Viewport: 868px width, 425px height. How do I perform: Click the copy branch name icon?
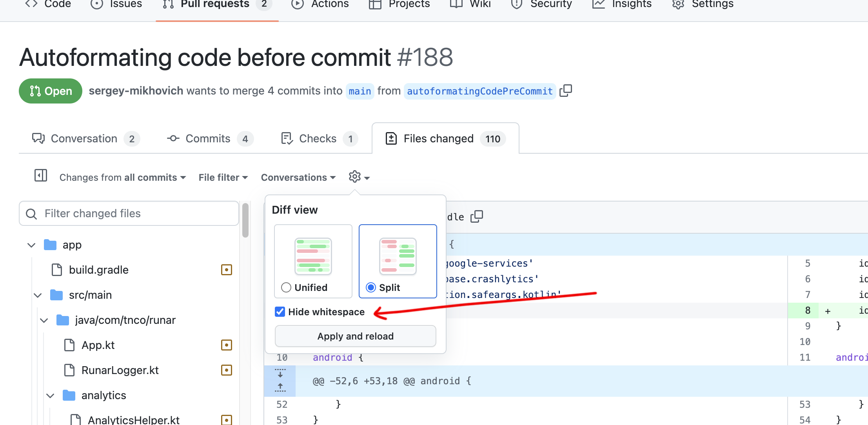[x=565, y=91]
